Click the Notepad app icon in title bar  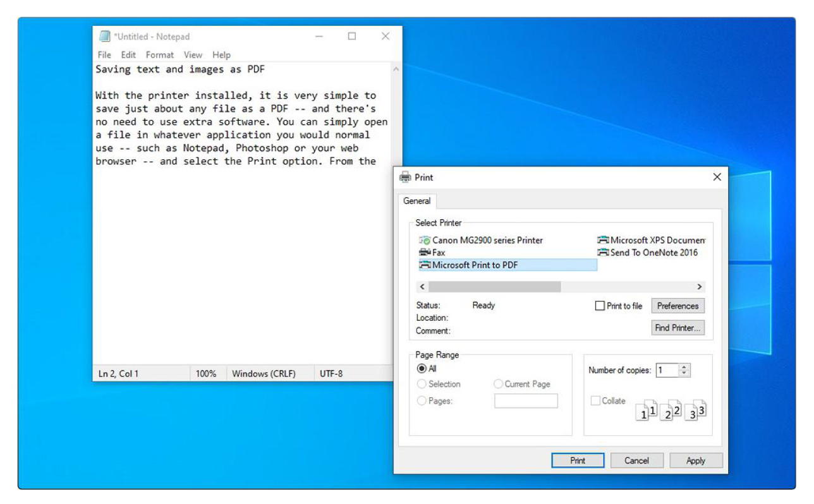tap(105, 37)
